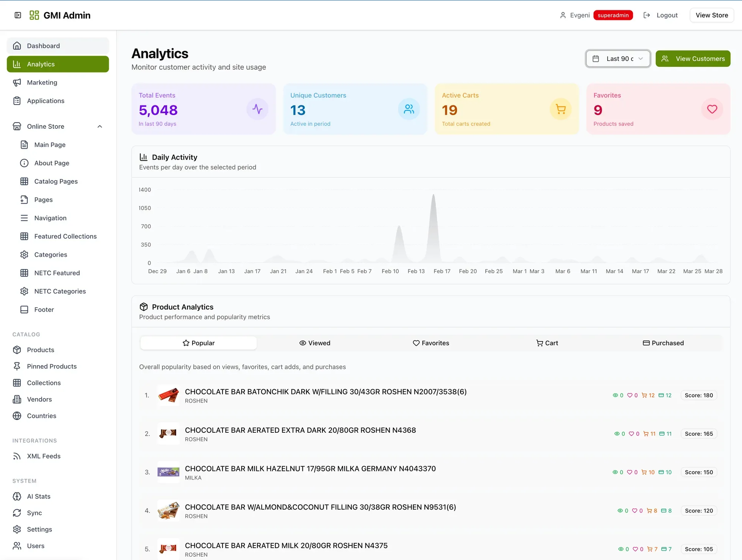Click the Pinned Products pin icon
Screen dimensions: 742x560
click(17, 366)
